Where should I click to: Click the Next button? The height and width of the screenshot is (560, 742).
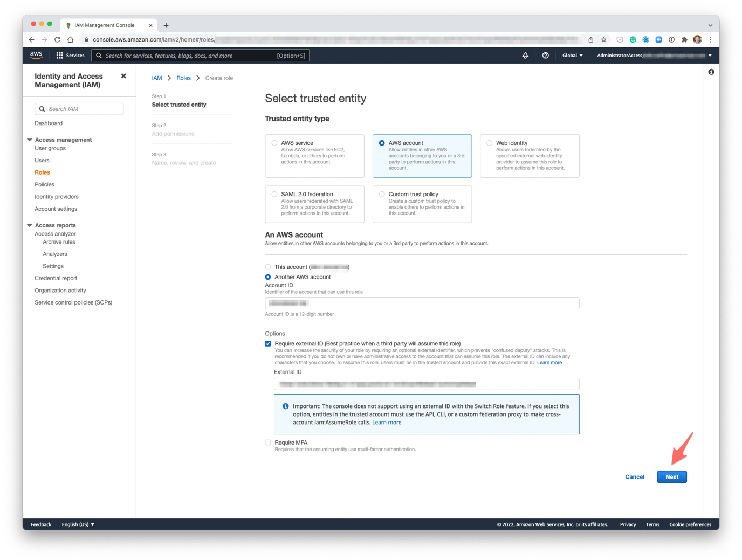pyautogui.click(x=671, y=476)
